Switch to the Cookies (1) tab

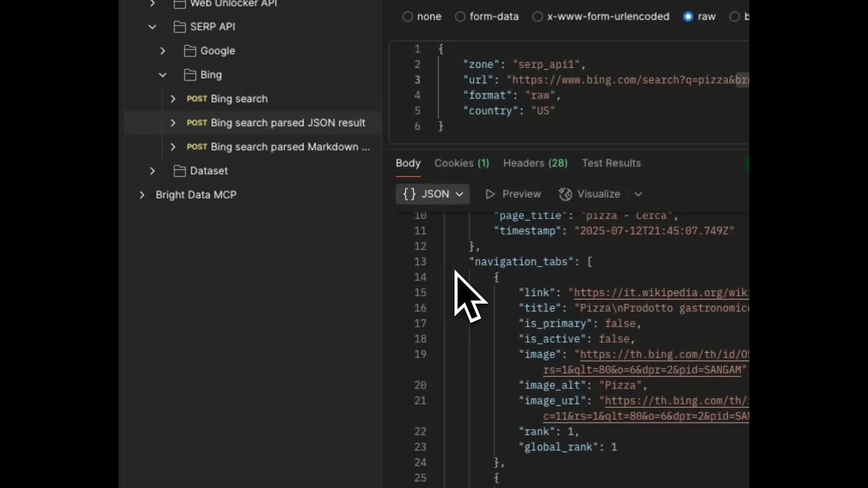(x=462, y=163)
